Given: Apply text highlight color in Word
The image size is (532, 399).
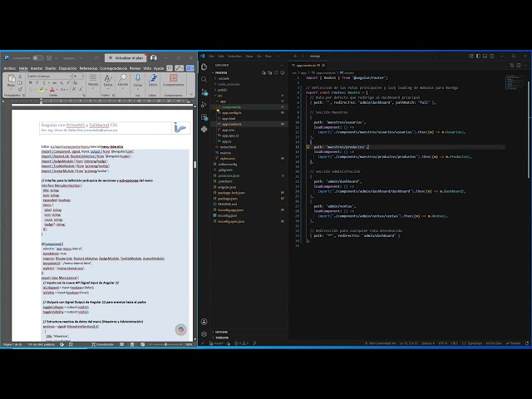Looking at the screenshot, I should click(x=41, y=90).
